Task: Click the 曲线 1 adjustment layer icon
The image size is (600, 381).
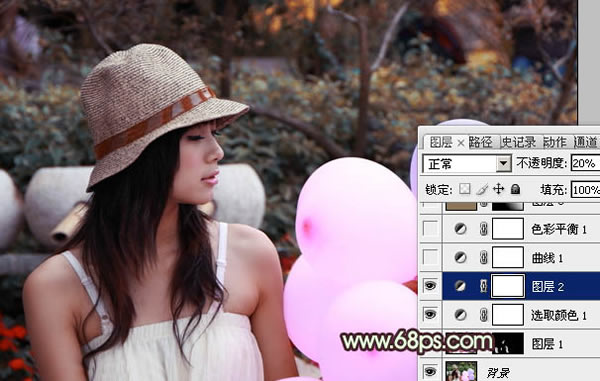Action: pos(460,257)
